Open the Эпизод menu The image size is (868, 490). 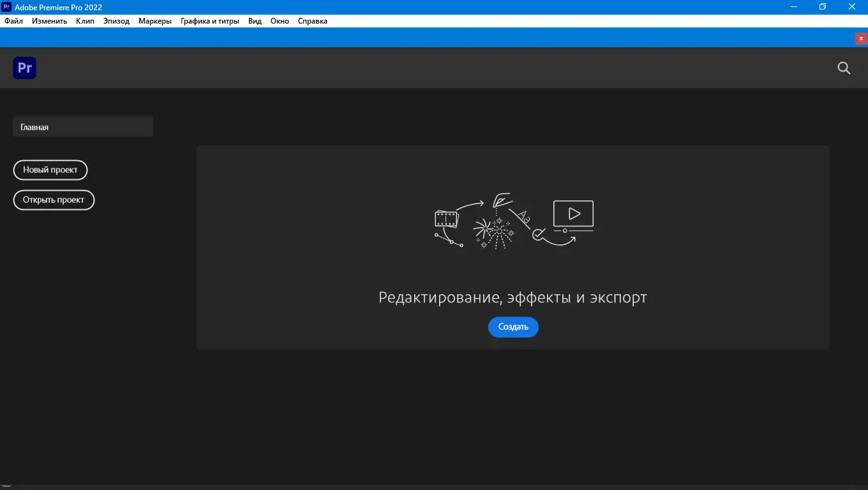(x=116, y=20)
